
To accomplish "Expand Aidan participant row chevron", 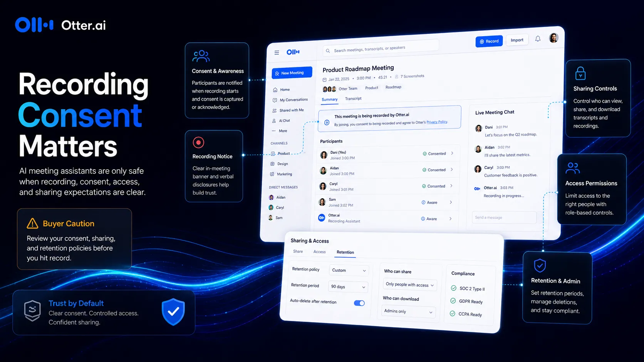I will pyautogui.click(x=452, y=169).
